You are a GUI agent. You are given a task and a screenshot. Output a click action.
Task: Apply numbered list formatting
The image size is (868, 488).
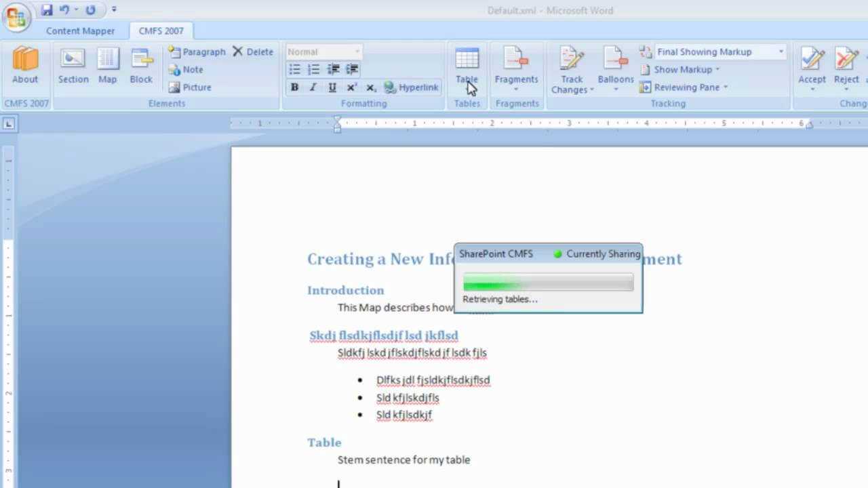click(313, 69)
